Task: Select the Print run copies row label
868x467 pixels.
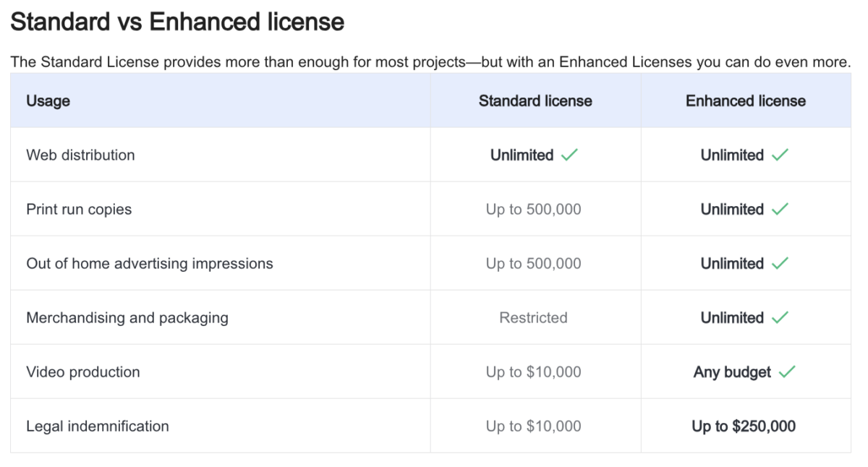Action: (x=79, y=210)
